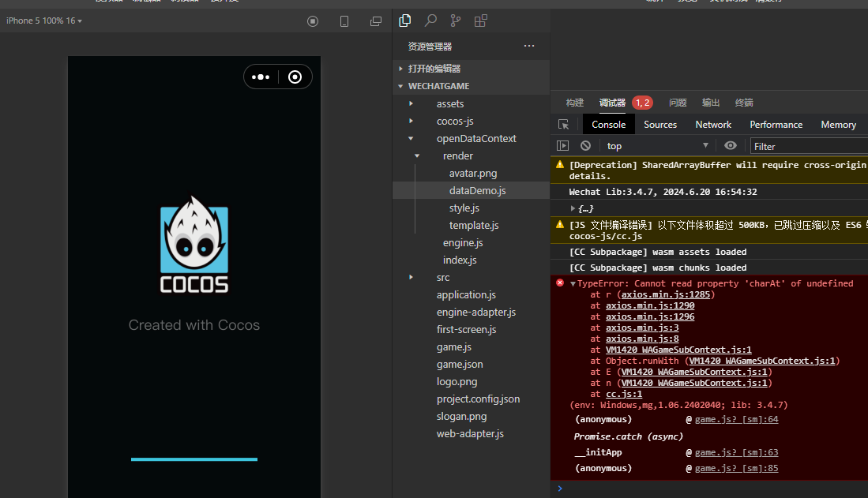The image size is (868, 498).
Task: Open avatar.png in the file tree
Action: [473, 173]
